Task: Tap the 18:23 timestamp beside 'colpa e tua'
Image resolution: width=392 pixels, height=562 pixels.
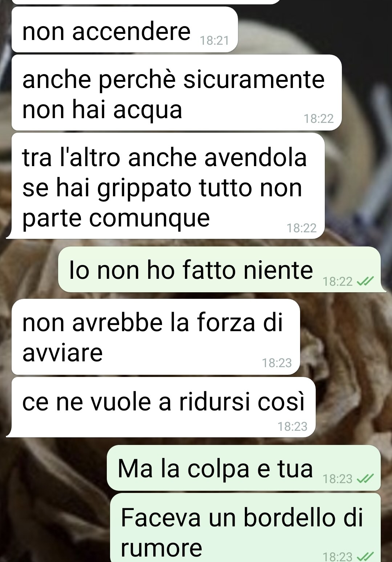Action: click(x=338, y=479)
